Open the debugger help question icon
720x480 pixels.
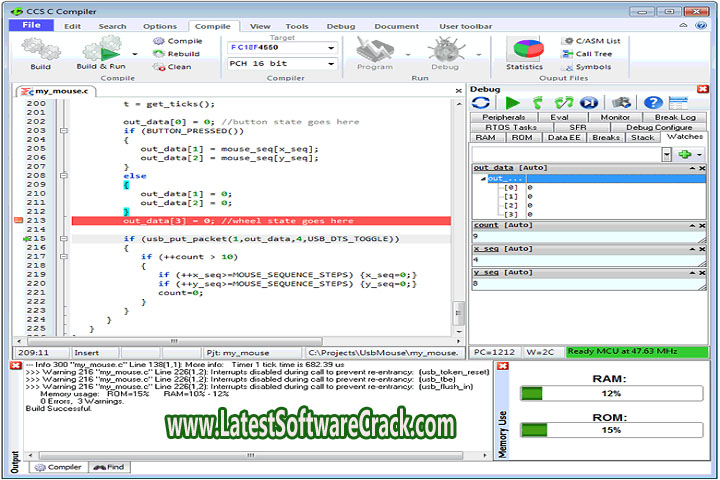click(x=653, y=102)
